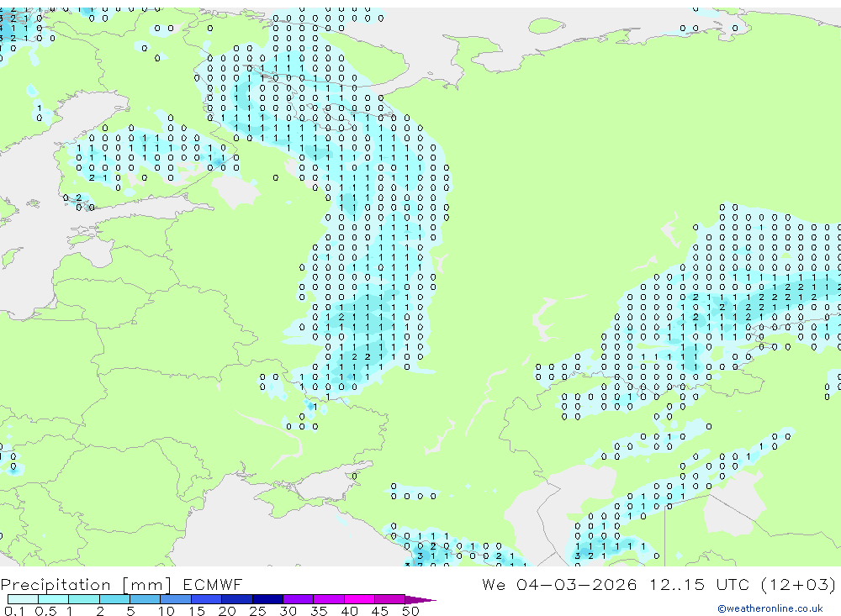Select the 20–25 mm dark blue swatch
The image size is (841, 616).
[237, 599]
